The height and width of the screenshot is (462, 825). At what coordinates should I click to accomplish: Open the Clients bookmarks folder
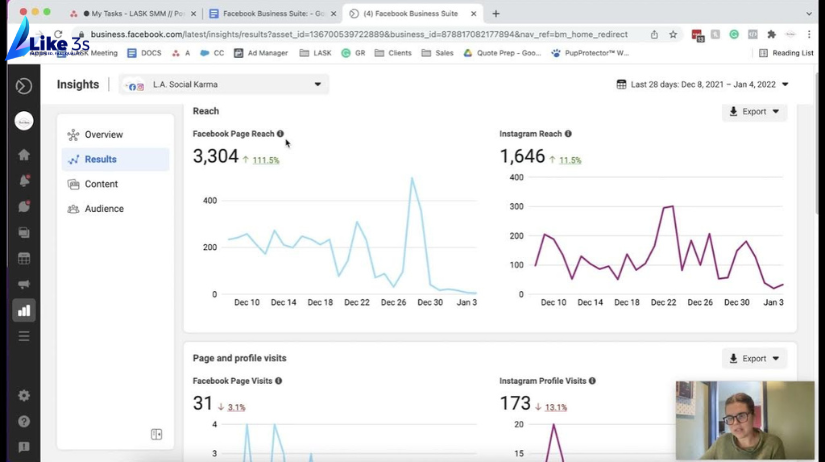pyautogui.click(x=393, y=53)
